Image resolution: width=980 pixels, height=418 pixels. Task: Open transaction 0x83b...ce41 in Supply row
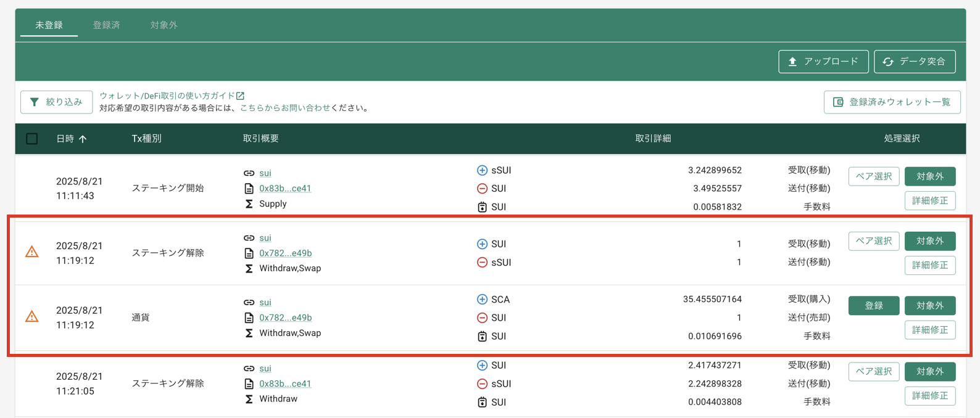[285, 188]
